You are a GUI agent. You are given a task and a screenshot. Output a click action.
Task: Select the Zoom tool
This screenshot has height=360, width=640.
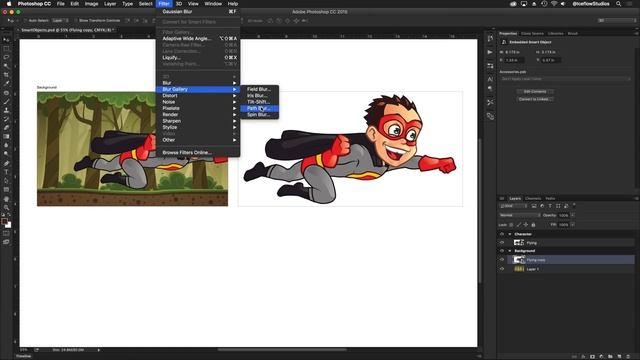click(6, 207)
